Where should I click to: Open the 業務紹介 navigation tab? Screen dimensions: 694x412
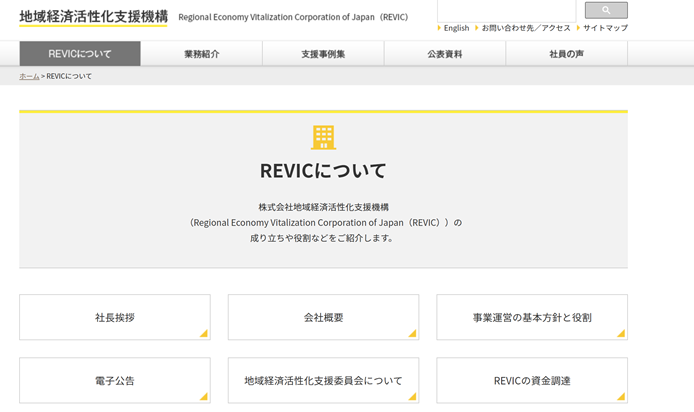coord(201,54)
